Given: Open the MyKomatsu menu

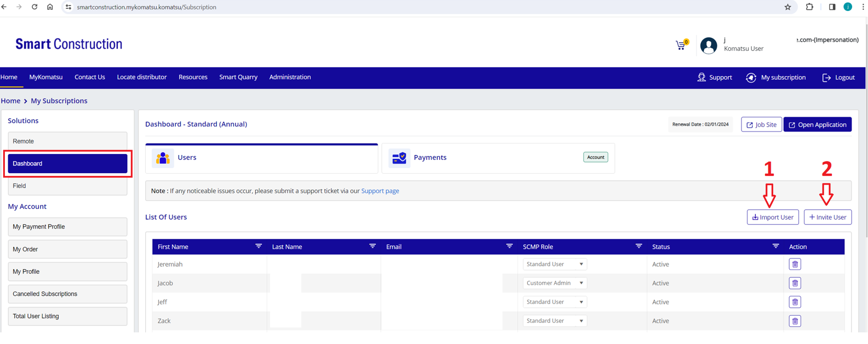Looking at the screenshot, I should pos(46,77).
